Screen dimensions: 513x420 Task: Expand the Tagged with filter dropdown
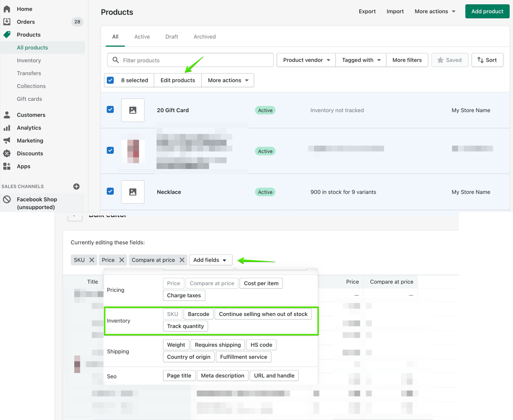tap(361, 60)
